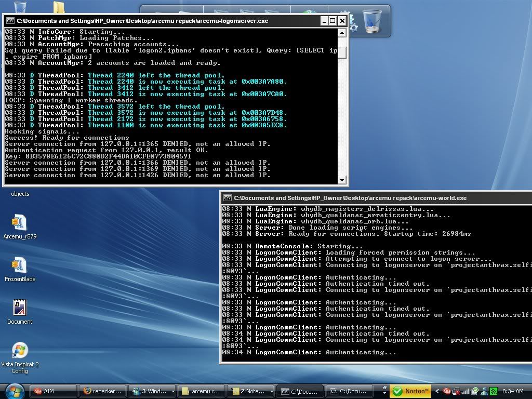Click the logonserver console scrollbar down arrow
Viewport: 532px width, 399px height.
pyautogui.click(x=342, y=180)
